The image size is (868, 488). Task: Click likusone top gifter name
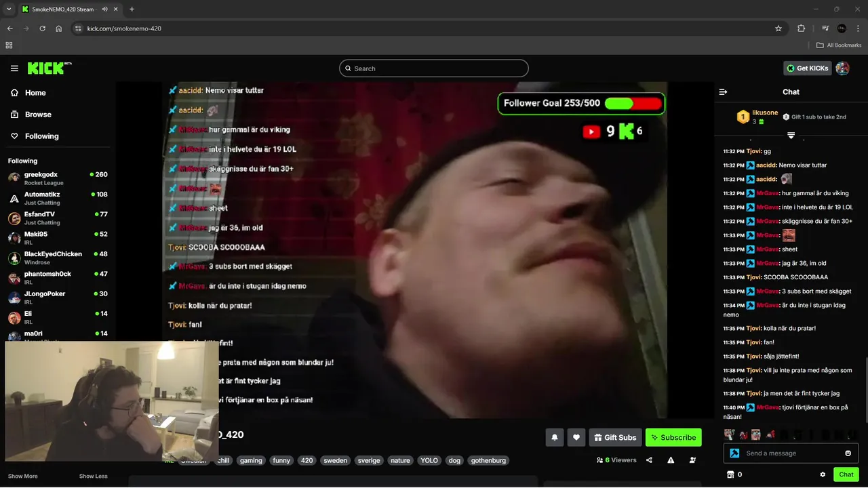click(x=765, y=113)
